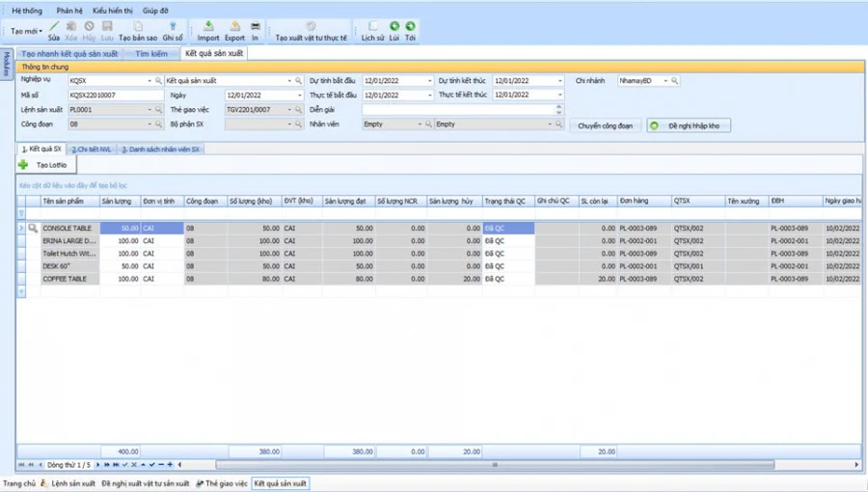Click the Sửa (edit) pencil icon
868x492 pixels.
click(54, 26)
